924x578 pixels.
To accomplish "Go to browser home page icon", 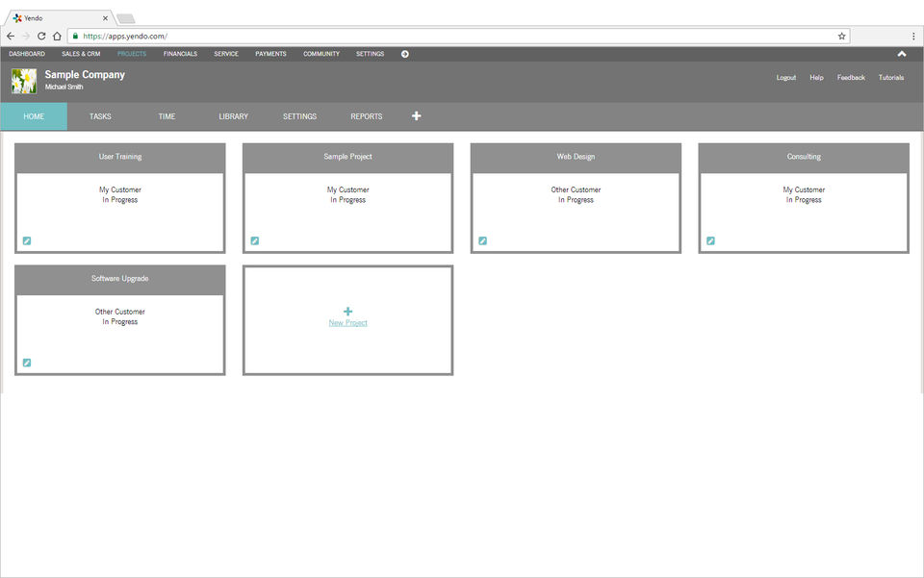I will tap(57, 36).
